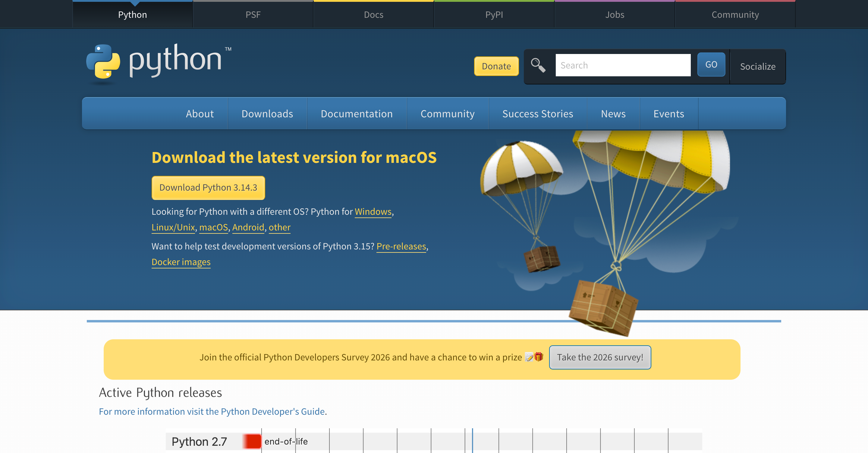868x453 pixels.
Task: Switch to the PSF top tab
Action: pos(253,14)
